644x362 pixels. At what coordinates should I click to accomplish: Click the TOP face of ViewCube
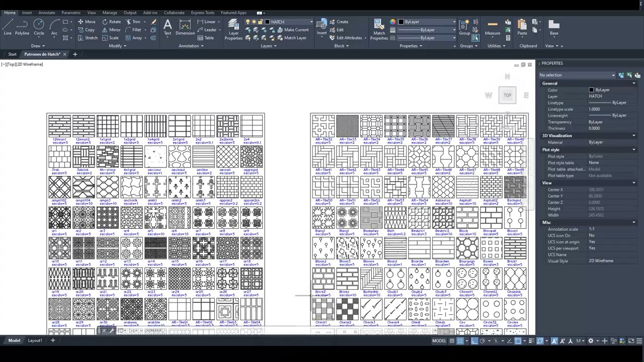click(x=507, y=95)
